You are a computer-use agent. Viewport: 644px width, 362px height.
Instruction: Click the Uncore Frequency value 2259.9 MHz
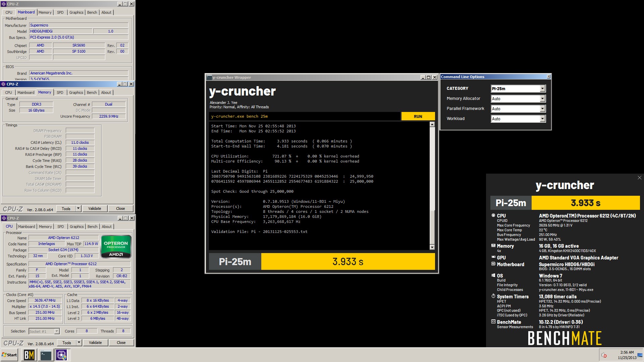(x=109, y=116)
